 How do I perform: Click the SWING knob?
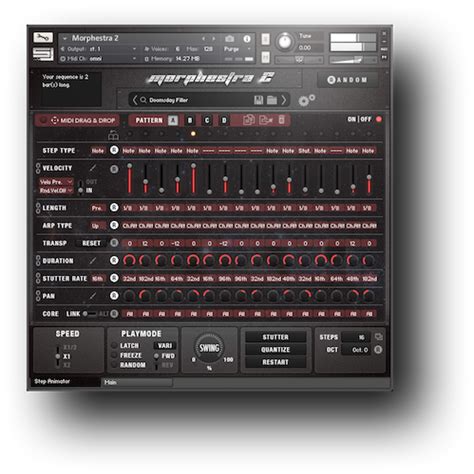click(x=209, y=348)
